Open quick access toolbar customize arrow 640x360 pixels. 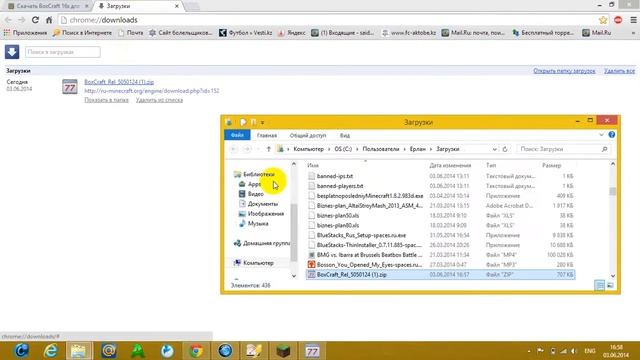262,122
